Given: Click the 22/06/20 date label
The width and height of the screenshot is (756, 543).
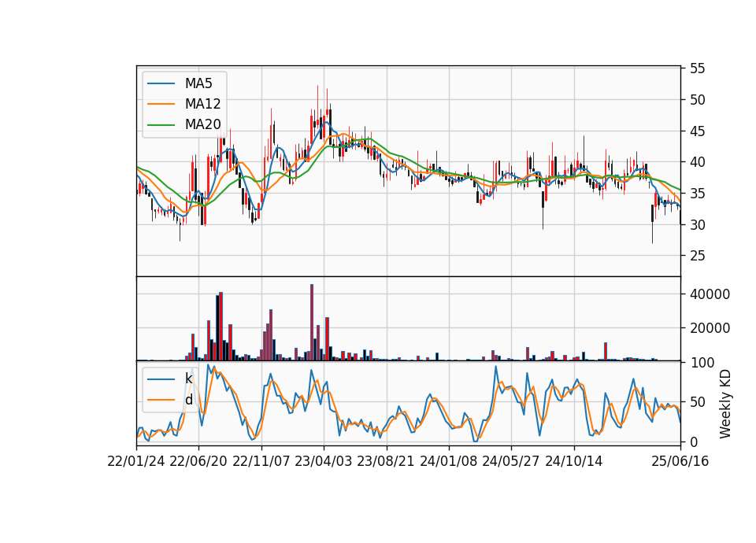Looking at the screenshot, I should (x=198, y=462).
